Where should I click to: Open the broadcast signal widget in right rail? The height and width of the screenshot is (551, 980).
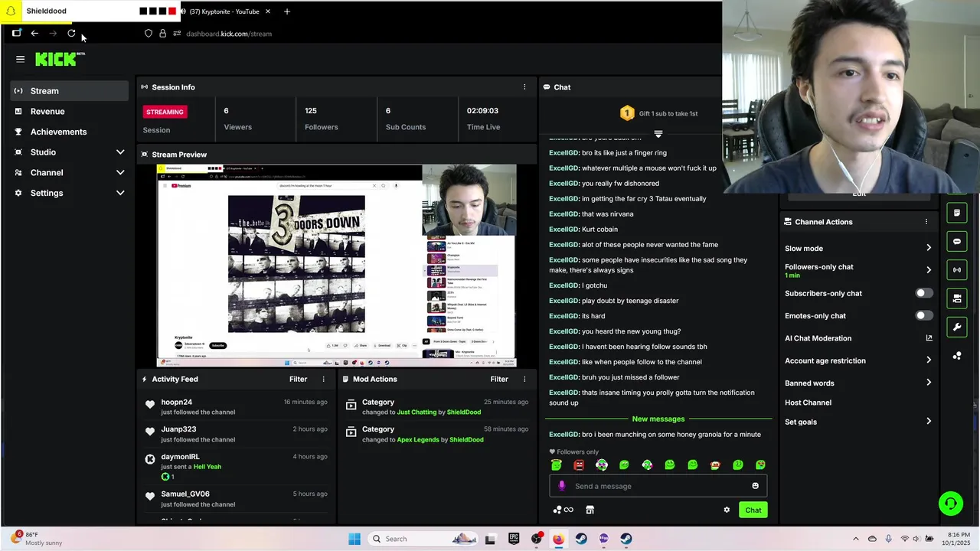click(x=956, y=269)
